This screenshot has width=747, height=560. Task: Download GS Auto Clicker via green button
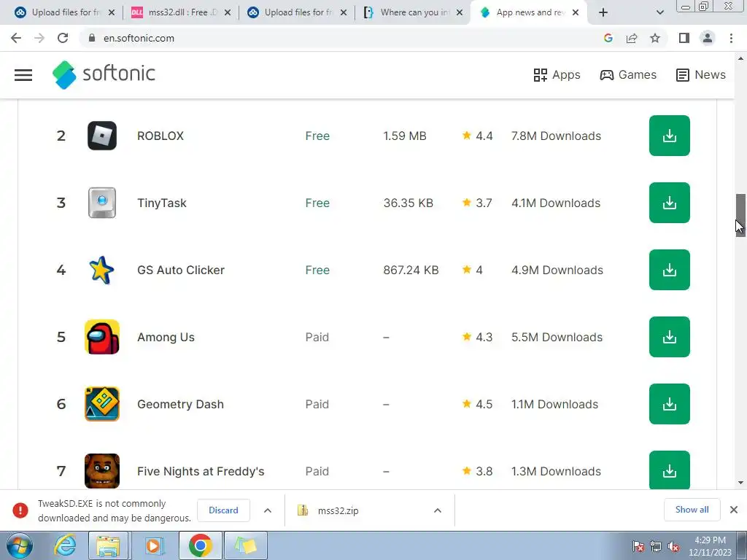point(670,270)
